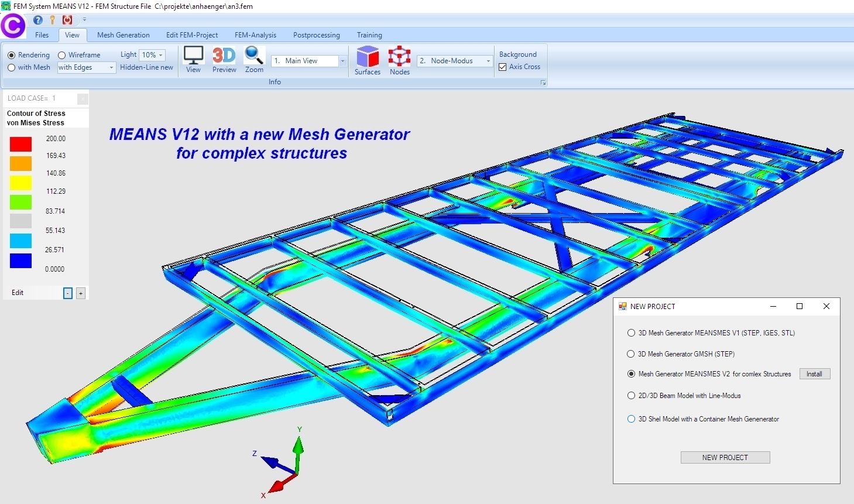This screenshot has width=854, height=504.
Task: Close the legend panel with the X
Action: 83,98
